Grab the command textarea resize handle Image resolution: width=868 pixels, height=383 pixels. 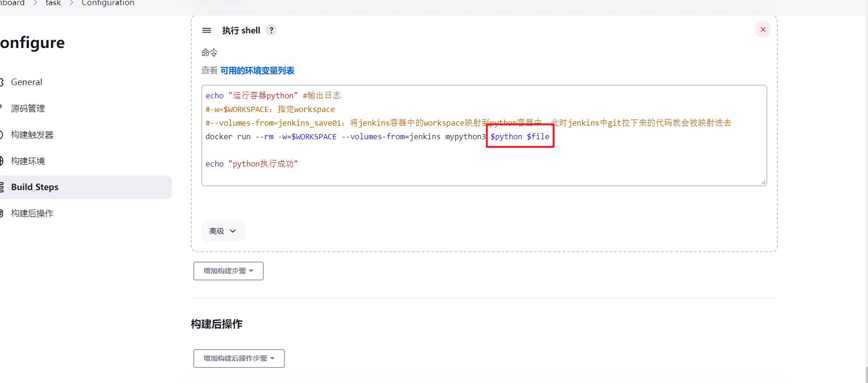(763, 182)
